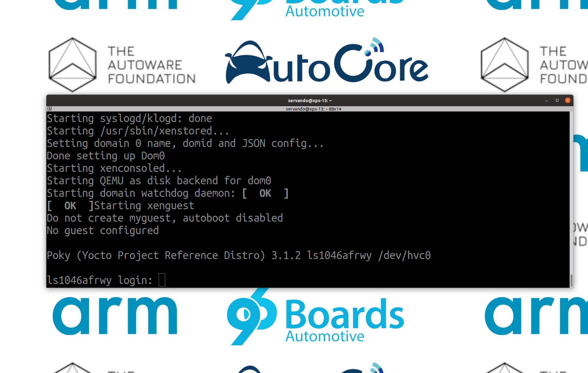Maximize the terminal window
This screenshot has width=588, height=373.
pos(557,100)
